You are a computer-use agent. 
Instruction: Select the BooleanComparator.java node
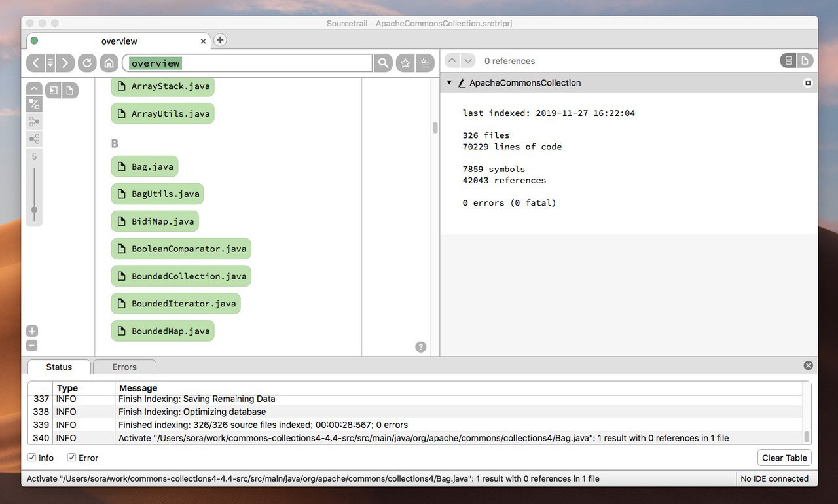181,249
